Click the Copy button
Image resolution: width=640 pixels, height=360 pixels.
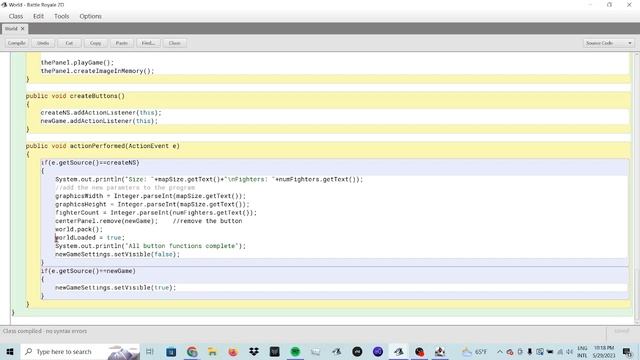coord(96,43)
